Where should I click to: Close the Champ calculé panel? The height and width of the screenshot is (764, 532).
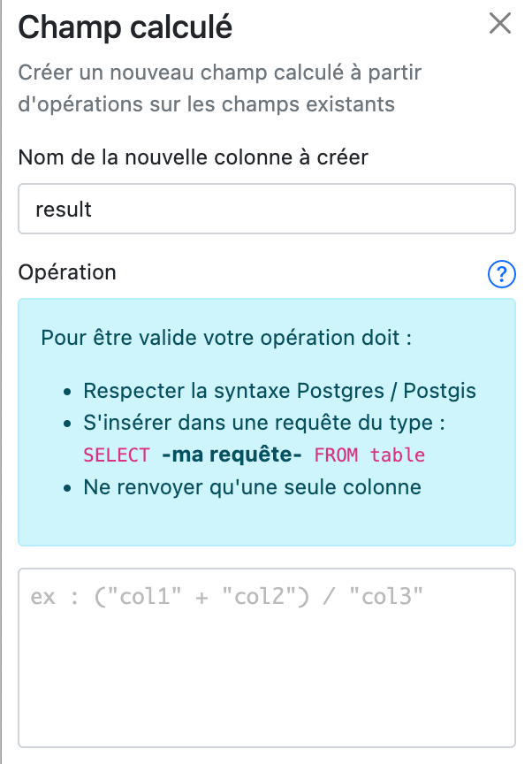pos(500,24)
